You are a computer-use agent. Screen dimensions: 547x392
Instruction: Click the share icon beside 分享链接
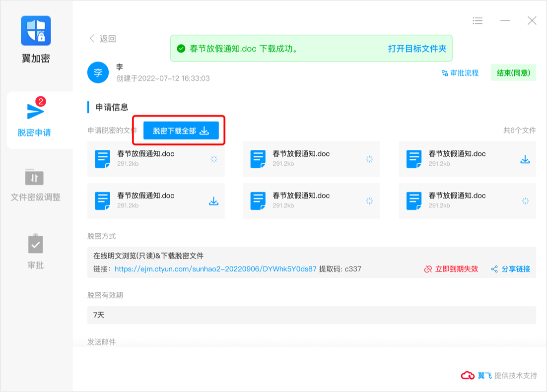click(x=494, y=269)
